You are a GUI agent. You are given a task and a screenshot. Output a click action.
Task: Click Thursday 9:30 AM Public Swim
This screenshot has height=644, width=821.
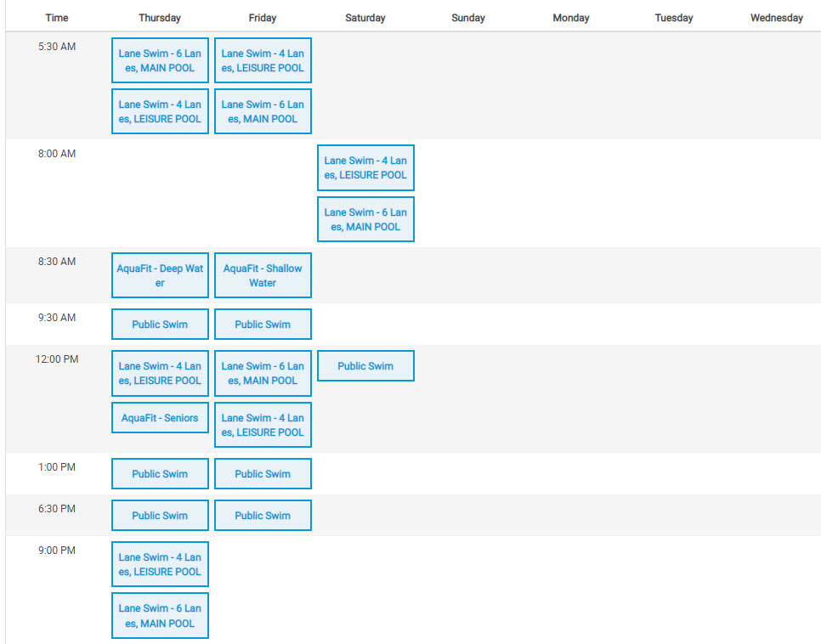pos(160,324)
